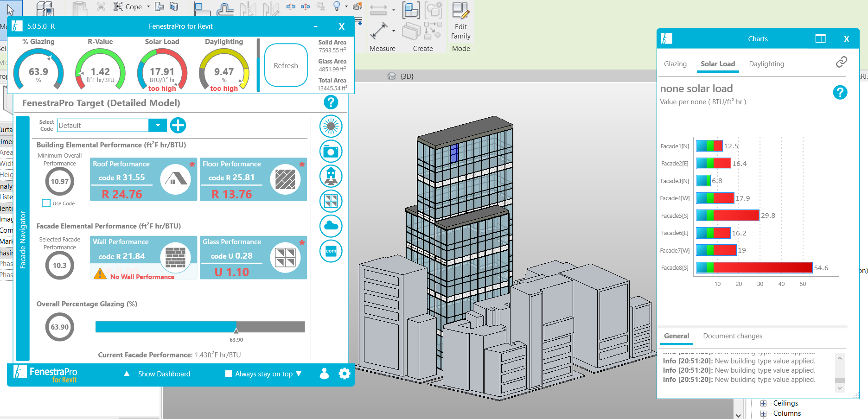The height and width of the screenshot is (419, 868).
Task: Open the vertical Facade Navigator tab
Action: pos(23,239)
